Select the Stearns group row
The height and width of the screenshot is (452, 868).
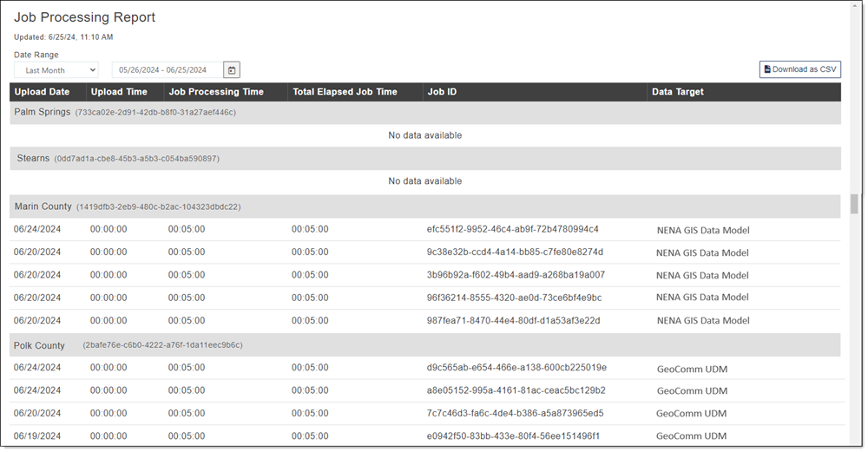click(425, 158)
